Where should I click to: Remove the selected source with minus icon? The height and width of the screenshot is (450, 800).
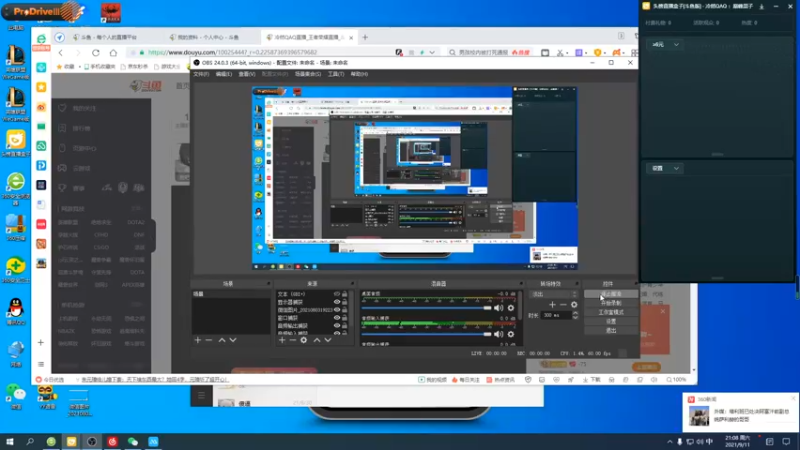(293, 340)
